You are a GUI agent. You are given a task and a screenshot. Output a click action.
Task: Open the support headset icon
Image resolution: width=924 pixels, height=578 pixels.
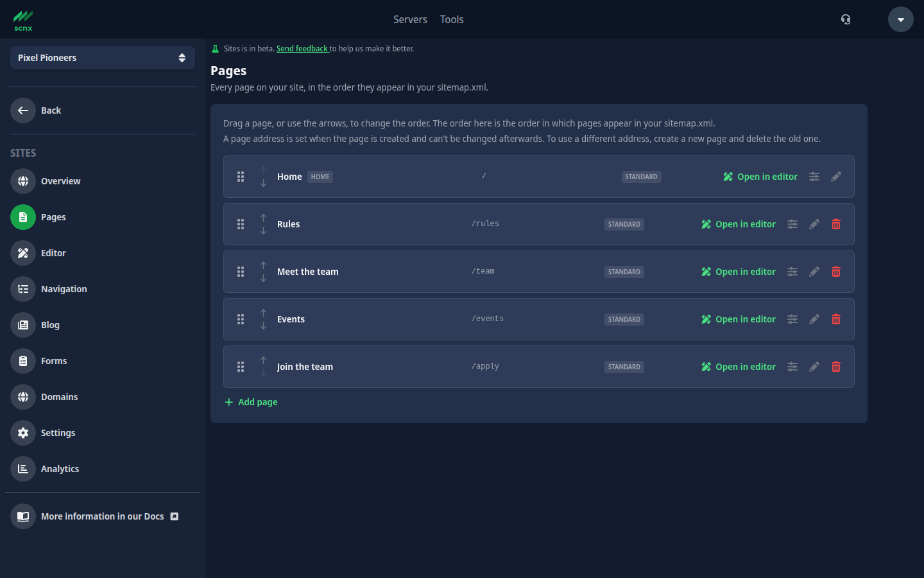point(846,19)
